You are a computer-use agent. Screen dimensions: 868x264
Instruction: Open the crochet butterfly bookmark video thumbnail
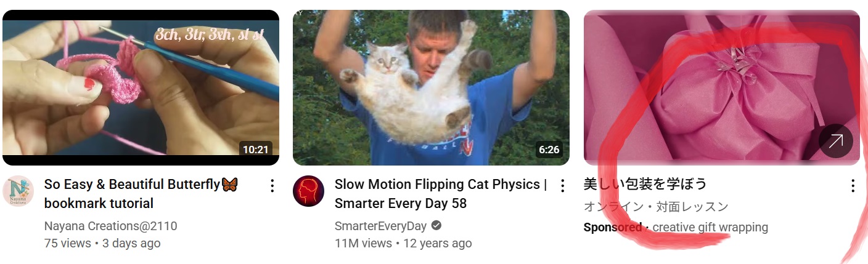[141, 87]
